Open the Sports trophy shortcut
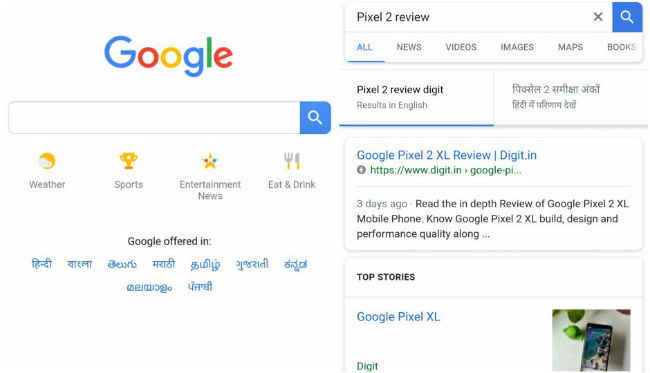Image resolution: width=650 pixels, height=373 pixels. click(x=129, y=161)
